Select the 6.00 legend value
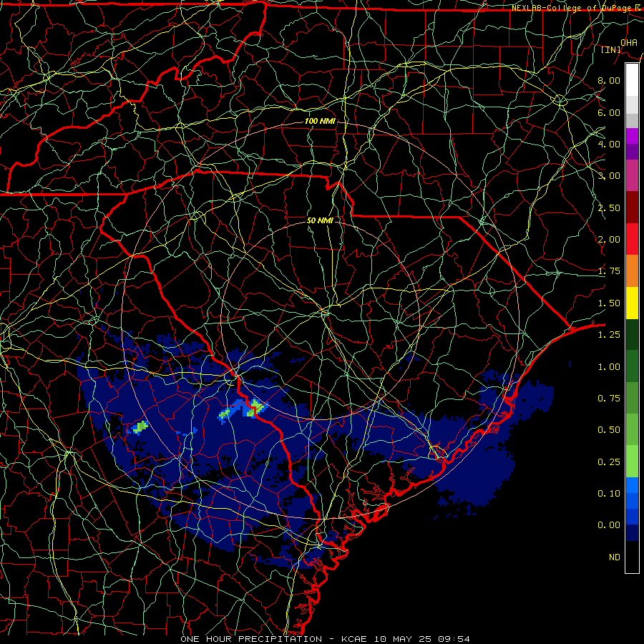The width and height of the screenshot is (644, 644). pyautogui.click(x=609, y=112)
